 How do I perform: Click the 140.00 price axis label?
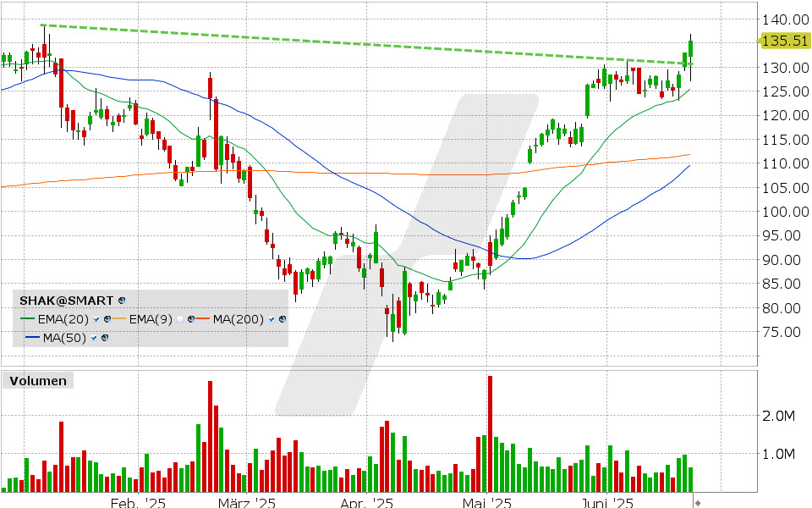(x=785, y=19)
